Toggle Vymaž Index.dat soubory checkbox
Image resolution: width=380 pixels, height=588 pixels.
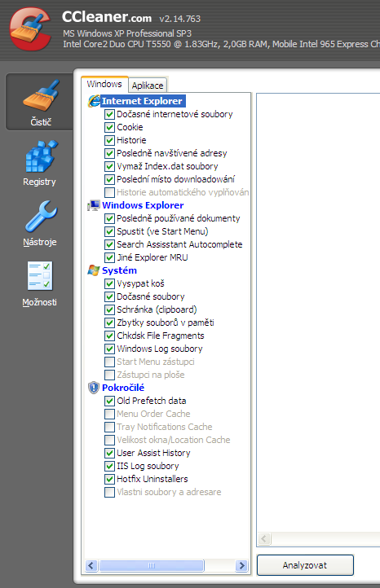[x=109, y=166]
